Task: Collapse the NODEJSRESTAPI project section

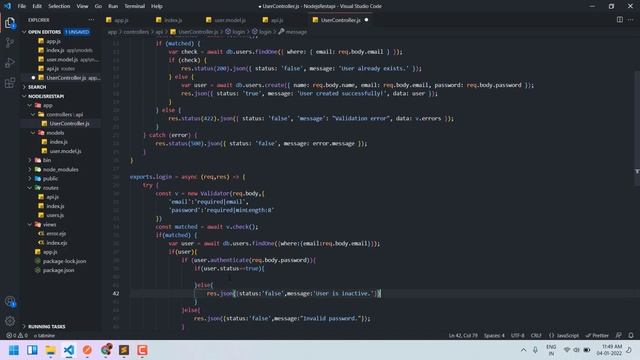Action: tap(61, 96)
